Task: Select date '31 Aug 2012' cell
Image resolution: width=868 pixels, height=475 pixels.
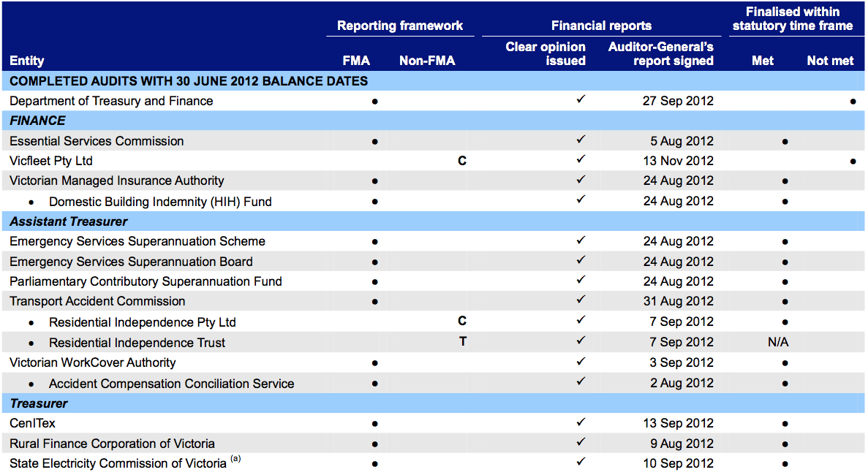Action: (678, 301)
